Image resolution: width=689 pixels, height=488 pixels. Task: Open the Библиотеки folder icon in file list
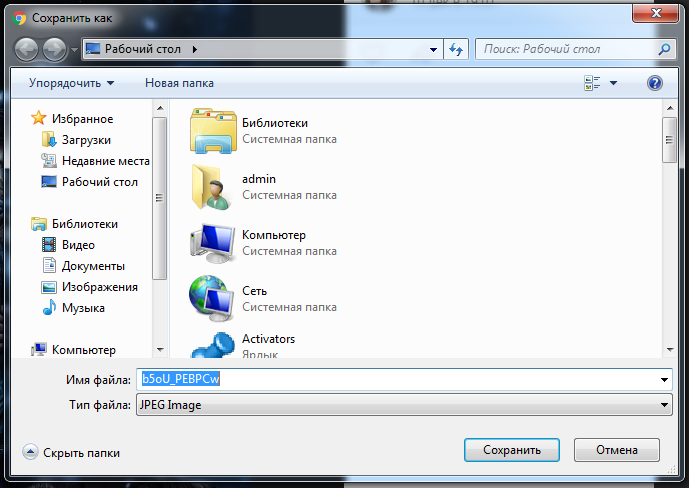212,131
